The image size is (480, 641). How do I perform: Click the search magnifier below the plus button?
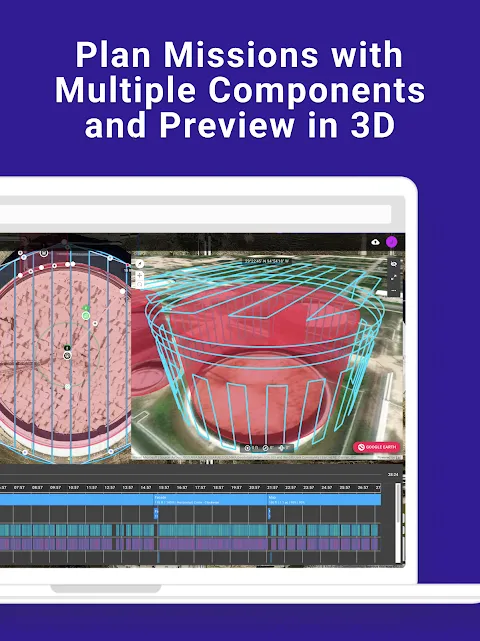139,284
